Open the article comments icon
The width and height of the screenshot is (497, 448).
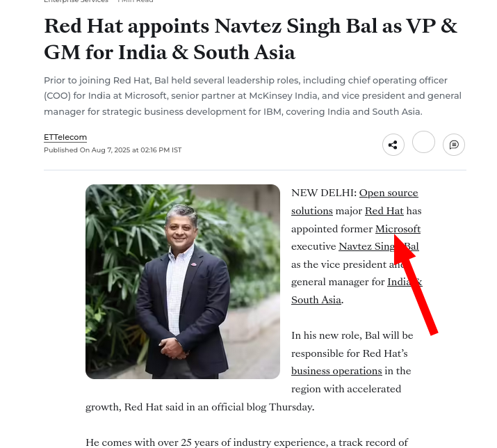click(x=454, y=145)
